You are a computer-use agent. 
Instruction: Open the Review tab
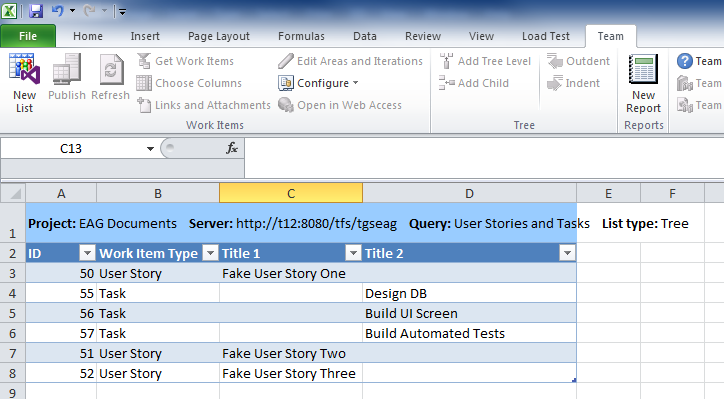click(423, 36)
